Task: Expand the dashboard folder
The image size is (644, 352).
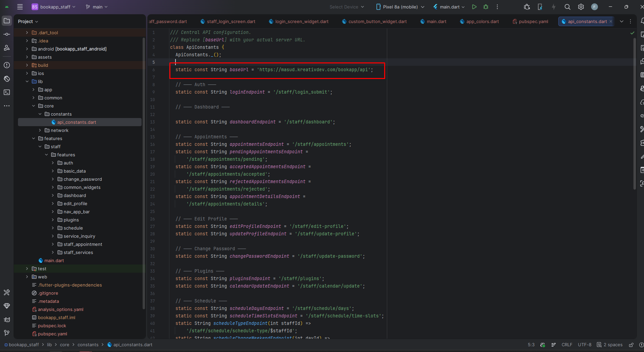Action: coord(53,195)
